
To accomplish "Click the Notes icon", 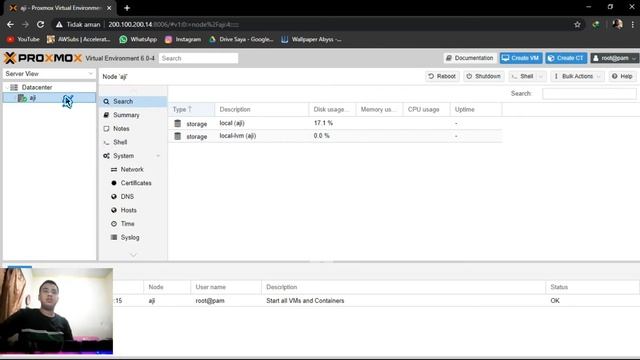I will (106, 129).
